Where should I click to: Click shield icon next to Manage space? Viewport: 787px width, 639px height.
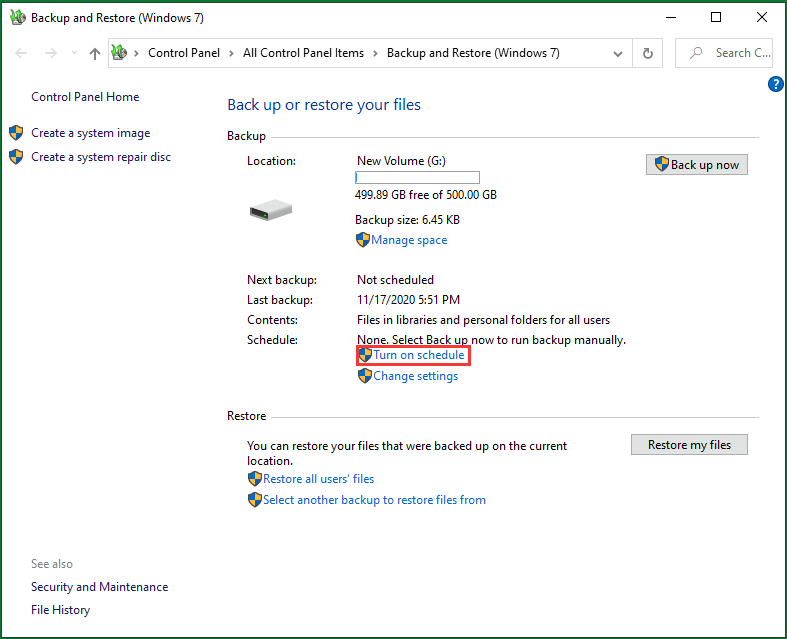[x=362, y=240]
